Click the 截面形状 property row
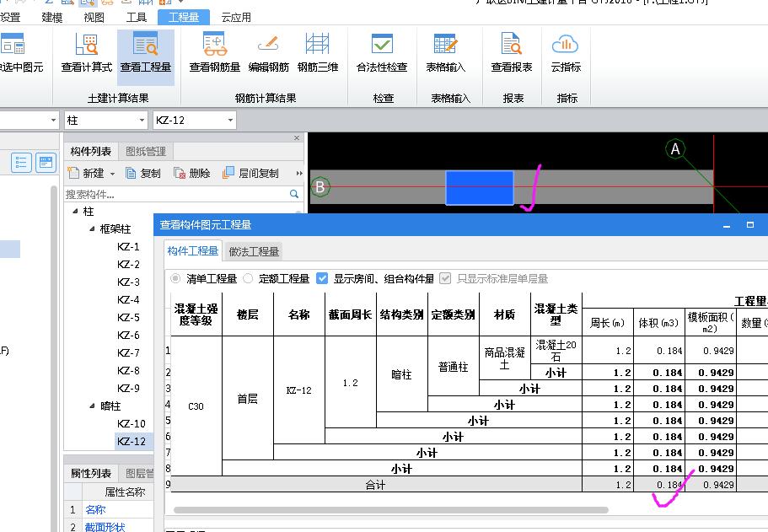768x532 pixels. pyautogui.click(x=109, y=527)
